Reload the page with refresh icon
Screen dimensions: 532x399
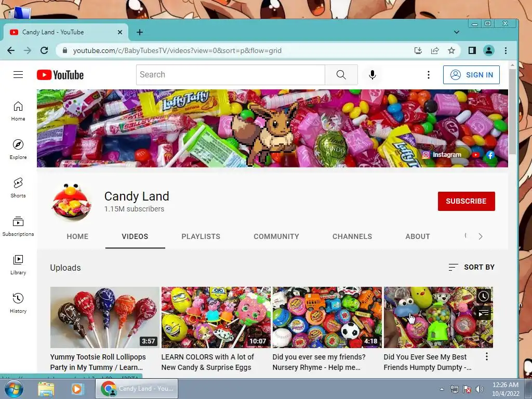tap(44, 50)
